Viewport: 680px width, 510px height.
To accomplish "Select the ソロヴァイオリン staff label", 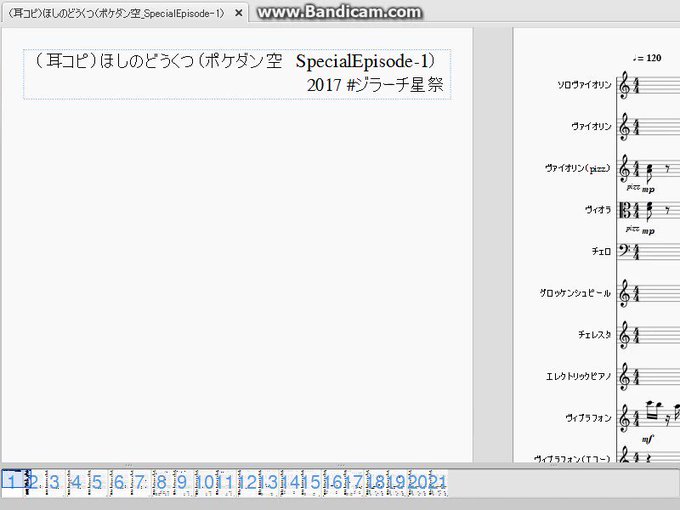I will point(584,85).
